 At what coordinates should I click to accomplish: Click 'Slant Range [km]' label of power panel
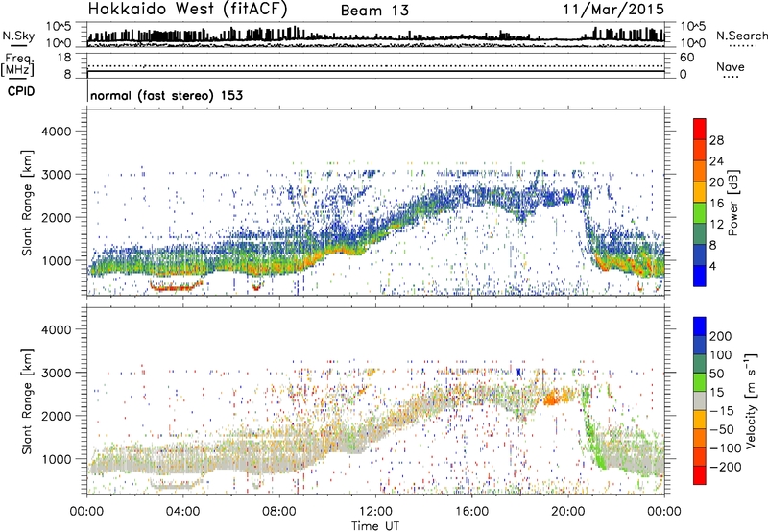point(27,203)
